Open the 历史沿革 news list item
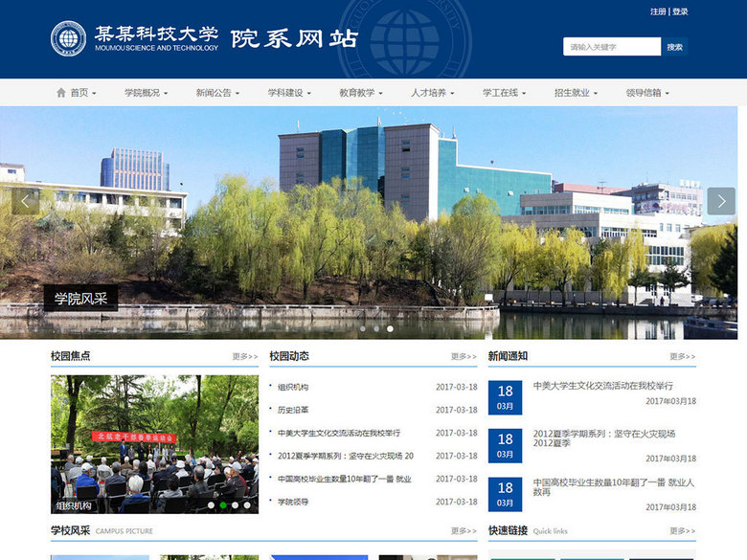 [293, 410]
